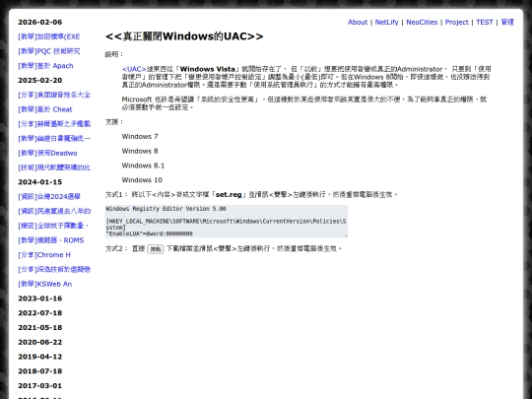Open the TEST link in header

(x=484, y=22)
